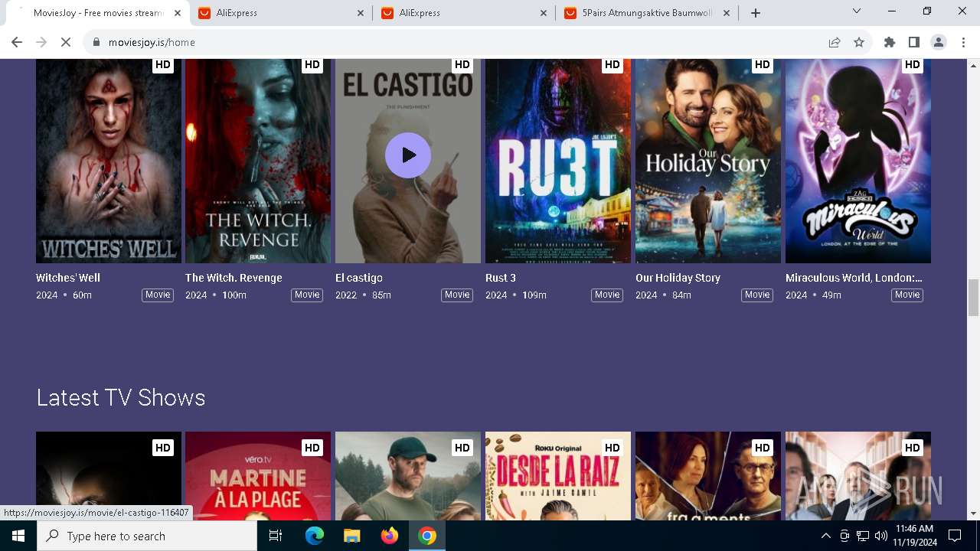Close the first AliExpress tab
Screen dimensions: 980x551
361,13
